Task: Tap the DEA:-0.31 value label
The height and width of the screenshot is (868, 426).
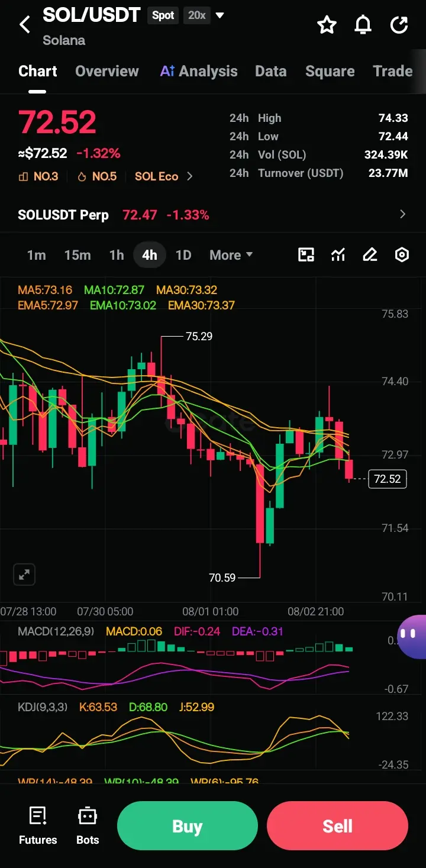Action: [257, 631]
